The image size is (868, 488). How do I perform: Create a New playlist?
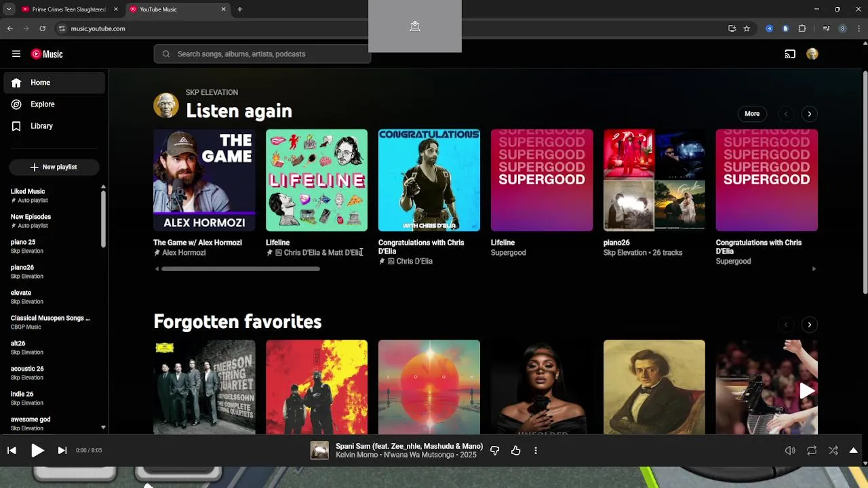coord(54,167)
